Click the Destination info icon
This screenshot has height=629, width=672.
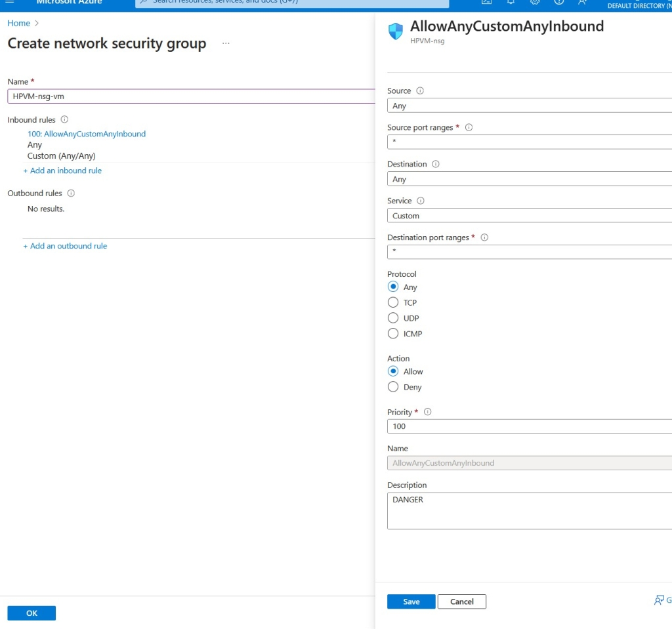436,165
